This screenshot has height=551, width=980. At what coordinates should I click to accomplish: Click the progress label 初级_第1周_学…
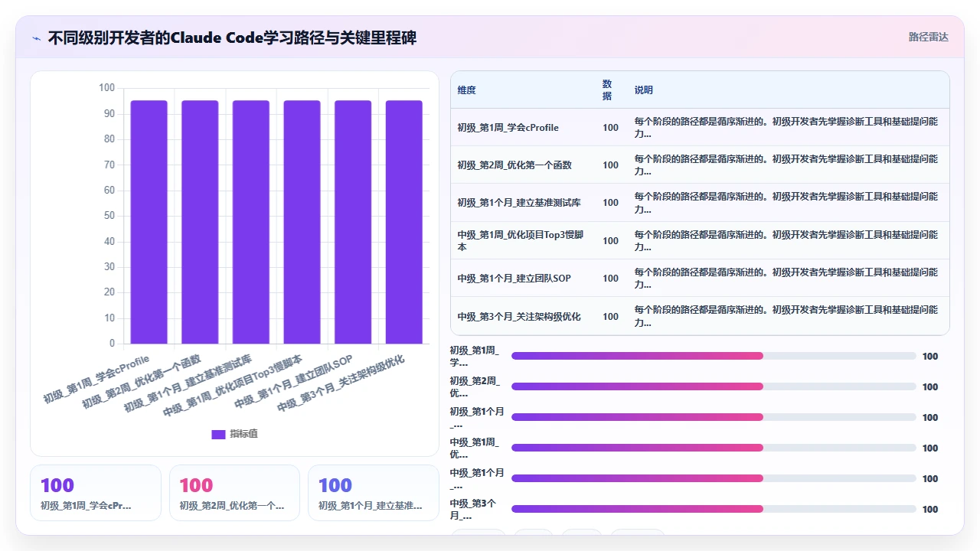pos(475,356)
